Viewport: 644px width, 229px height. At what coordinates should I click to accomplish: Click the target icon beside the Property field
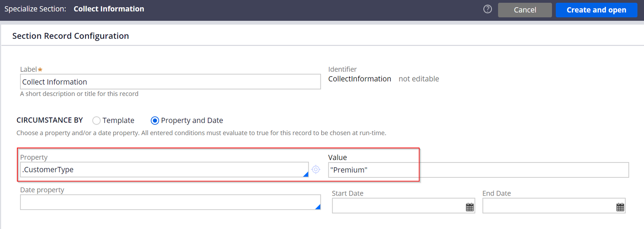316,169
